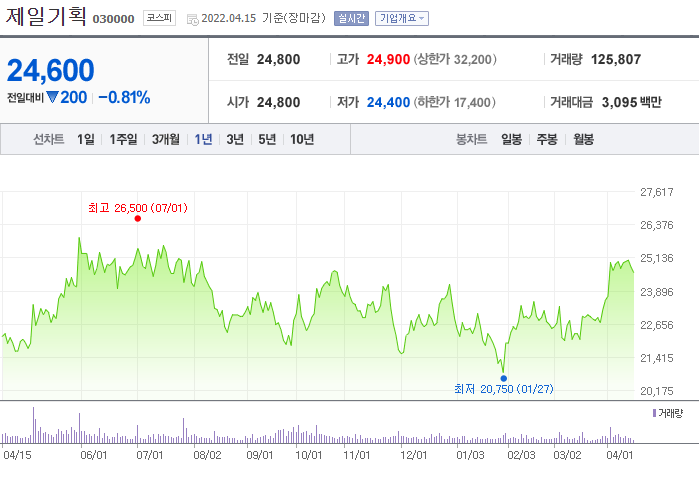The image size is (699, 483).
Task: Click the 고가 value 24,900
Action: tap(388, 59)
